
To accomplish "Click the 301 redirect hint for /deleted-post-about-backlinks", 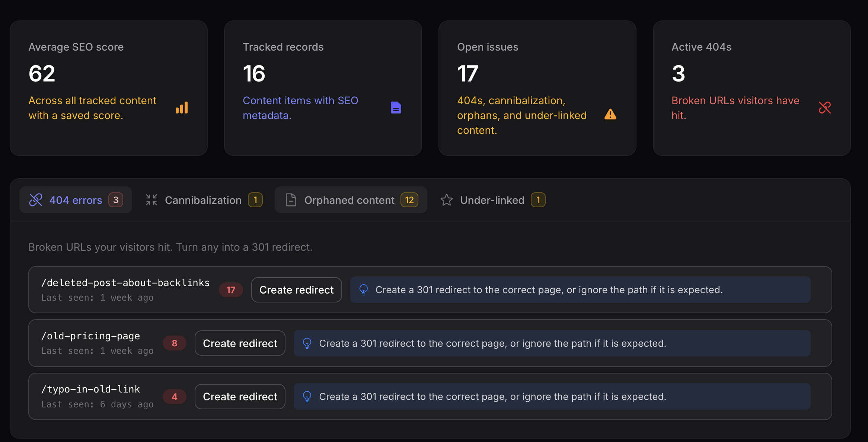I will point(580,290).
